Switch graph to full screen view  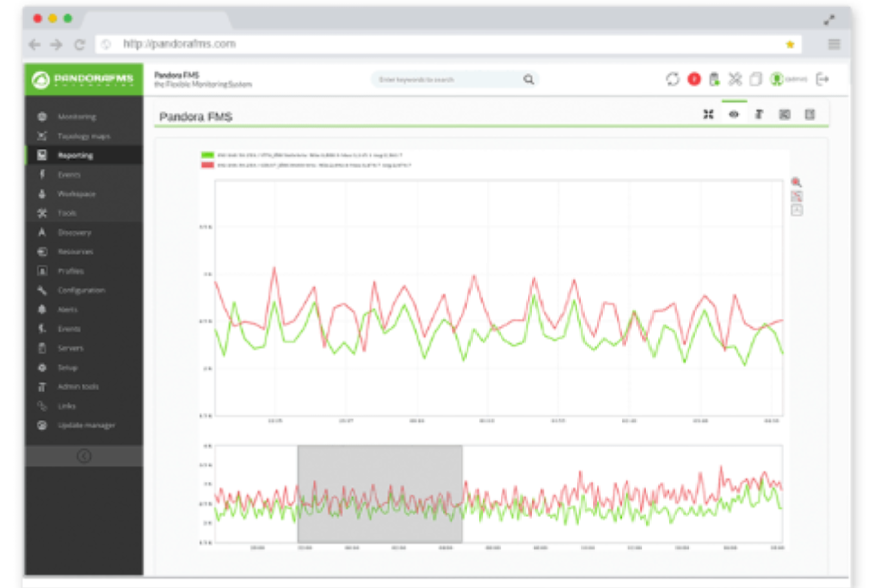point(708,114)
